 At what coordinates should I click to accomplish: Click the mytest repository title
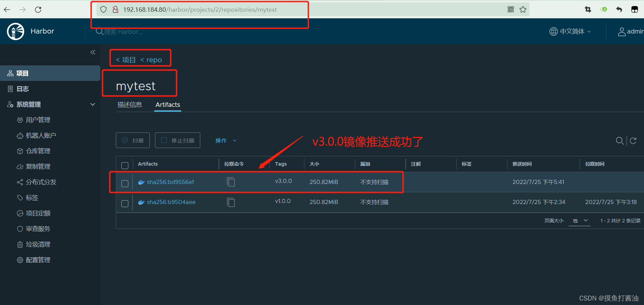[x=136, y=86]
